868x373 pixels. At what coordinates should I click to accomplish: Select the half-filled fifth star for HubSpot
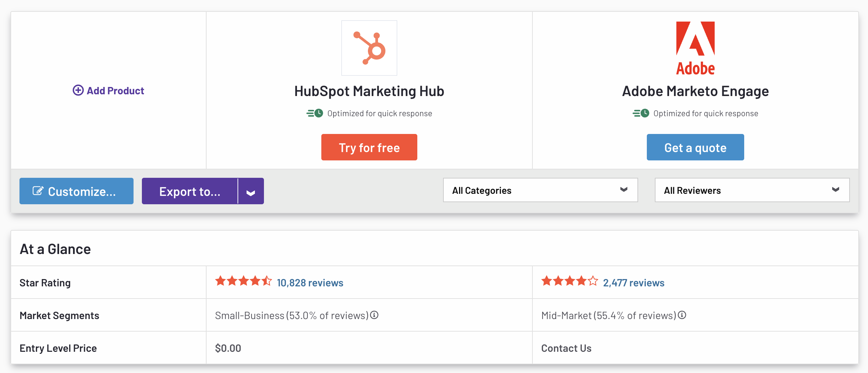(267, 281)
